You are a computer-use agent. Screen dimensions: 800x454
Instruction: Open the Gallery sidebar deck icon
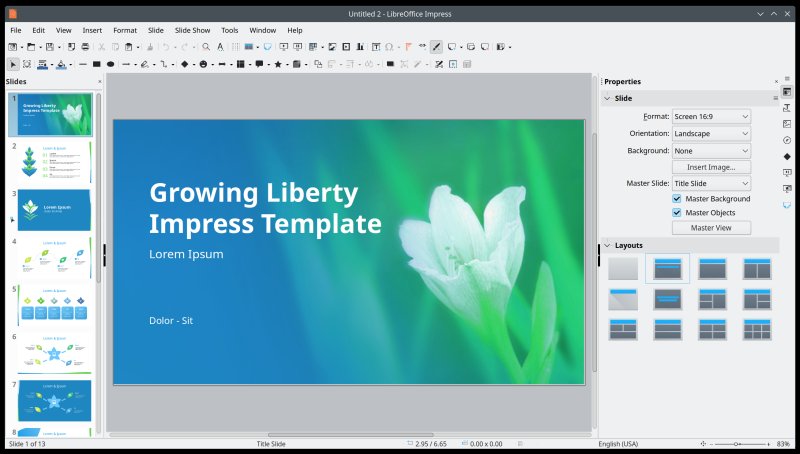(x=787, y=124)
